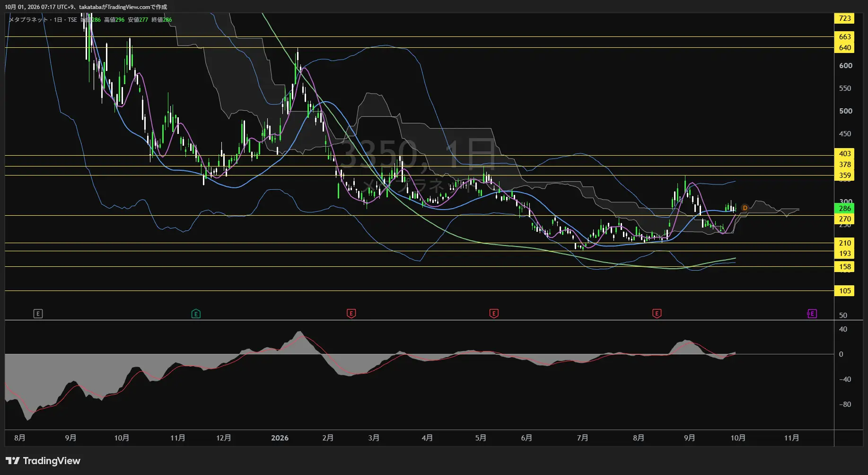Click the 158 yellow price label

pos(845,267)
